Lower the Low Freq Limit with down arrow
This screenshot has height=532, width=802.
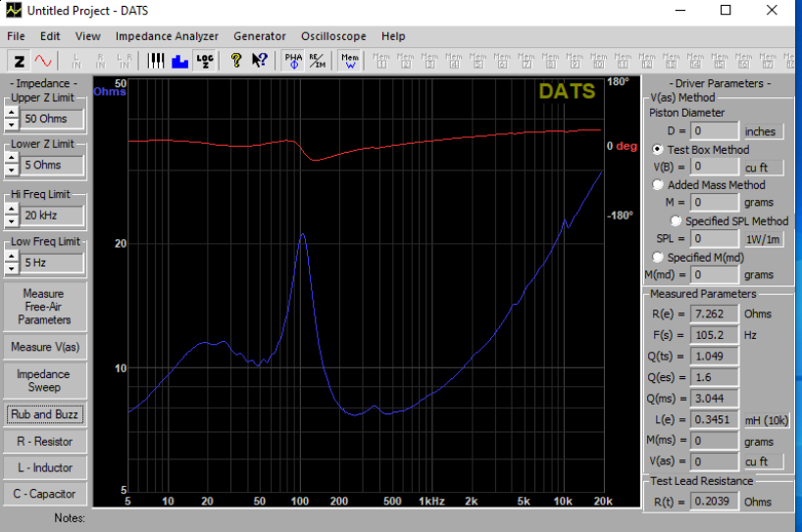[x=11, y=268]
